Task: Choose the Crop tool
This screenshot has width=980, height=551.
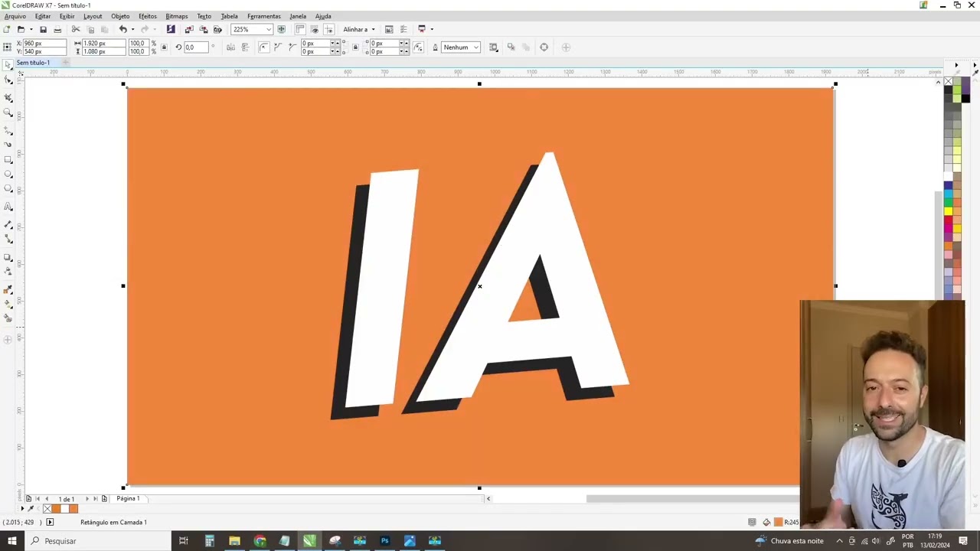Action: coord(8,97)
